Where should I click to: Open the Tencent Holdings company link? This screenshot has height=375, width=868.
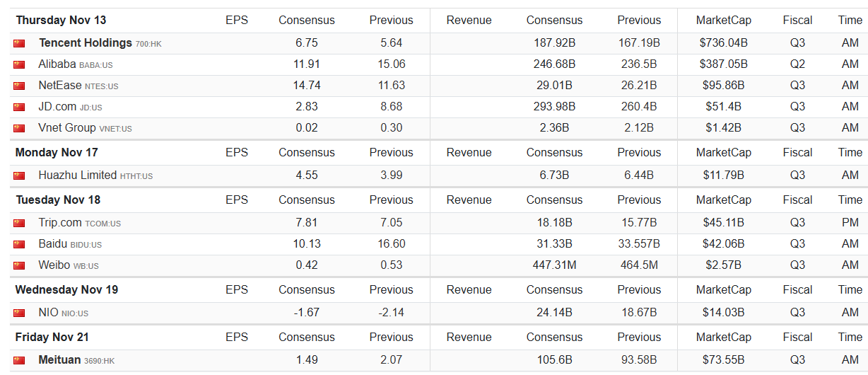coord(85,43)
